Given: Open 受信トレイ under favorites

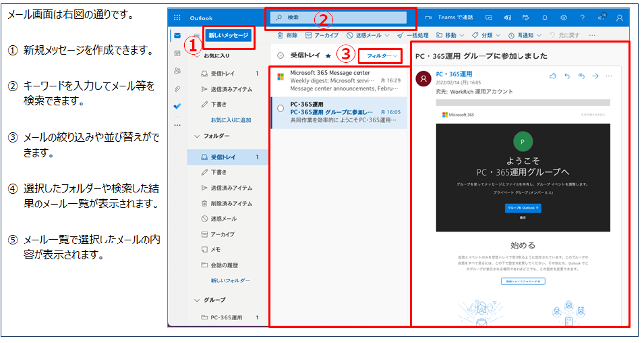Looking at the screenshot, I should pyautogui.click(x=227, y=74).
